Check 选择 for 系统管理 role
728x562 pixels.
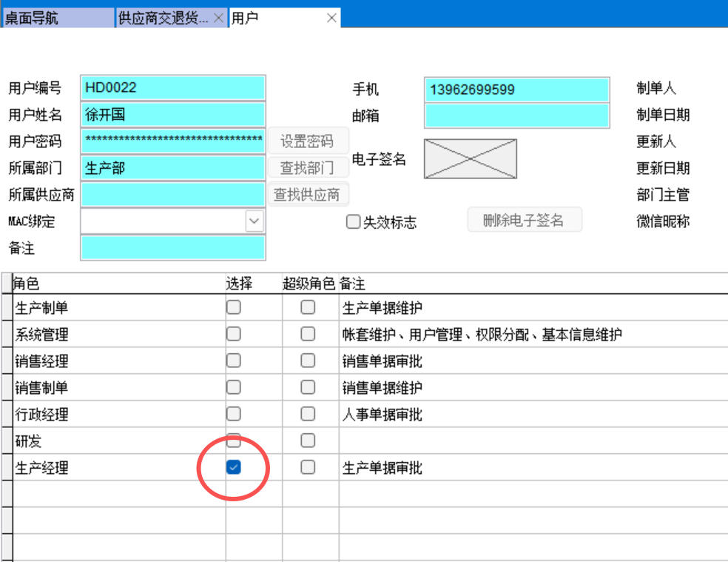coord(234,334)
